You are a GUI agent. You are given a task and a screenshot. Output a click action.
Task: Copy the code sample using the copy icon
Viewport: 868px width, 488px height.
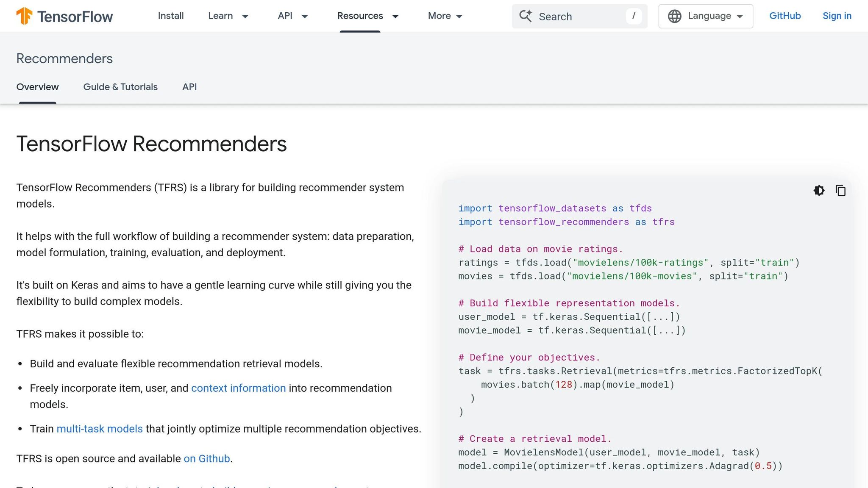(840, 191)
